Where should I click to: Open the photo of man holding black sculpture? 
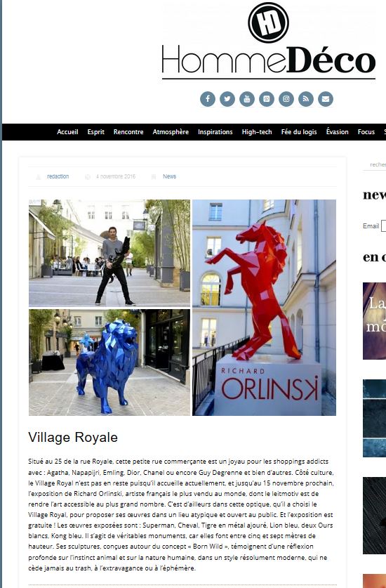109,253
